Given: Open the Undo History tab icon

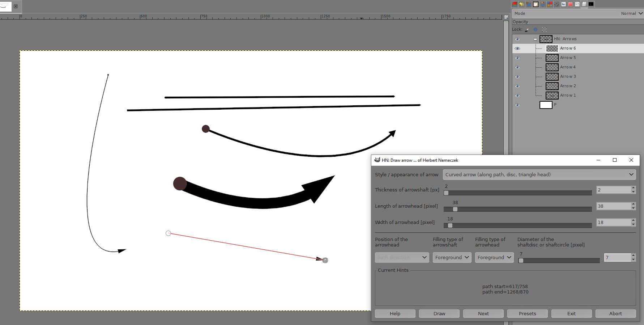Looking at the screenshot, I should click(x=521, y=4).
